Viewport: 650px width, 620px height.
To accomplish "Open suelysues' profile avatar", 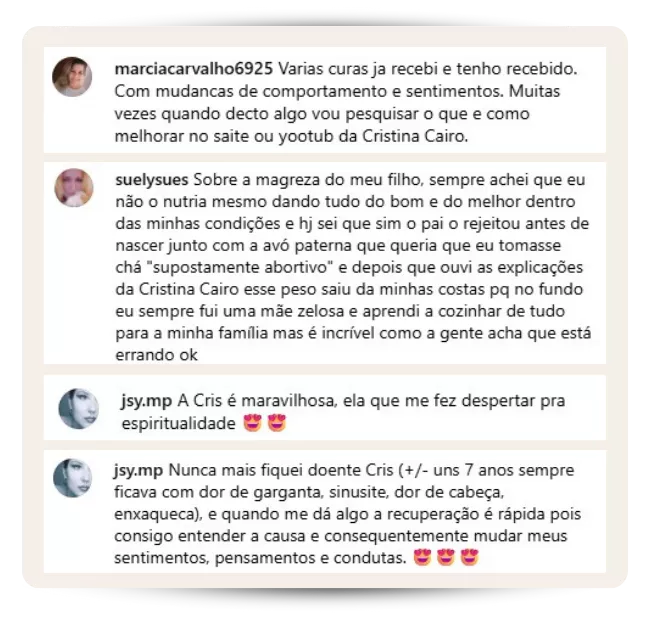I will (74, 188).
